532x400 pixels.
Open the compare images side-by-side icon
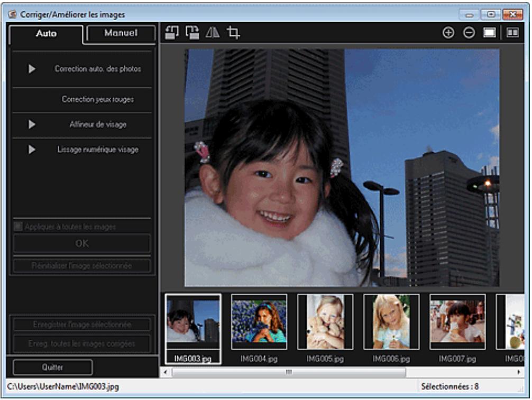pos(512,33)
